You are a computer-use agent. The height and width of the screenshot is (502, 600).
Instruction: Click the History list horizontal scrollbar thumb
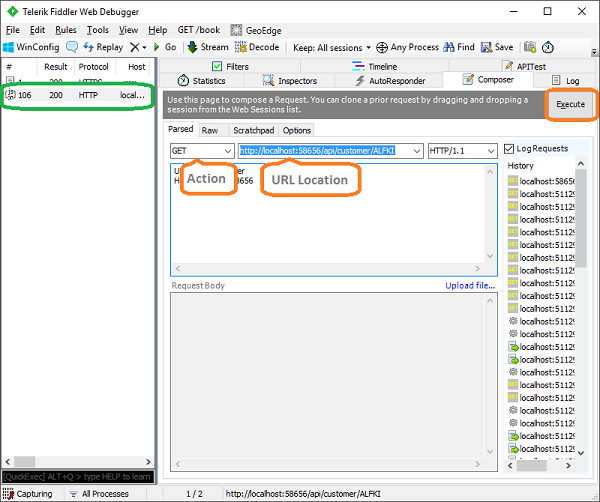[532, 466]
